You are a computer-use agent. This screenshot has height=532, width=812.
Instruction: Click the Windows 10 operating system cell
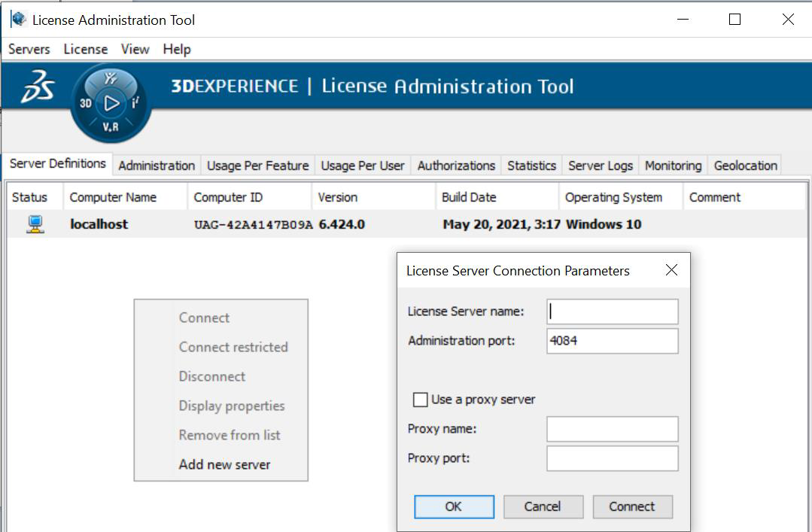tap(604, 224)
